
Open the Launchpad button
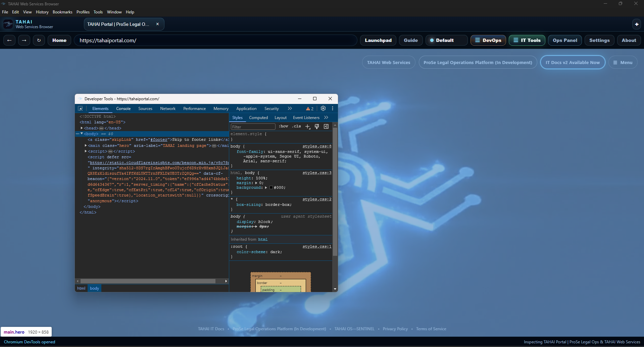coord(378,40)
